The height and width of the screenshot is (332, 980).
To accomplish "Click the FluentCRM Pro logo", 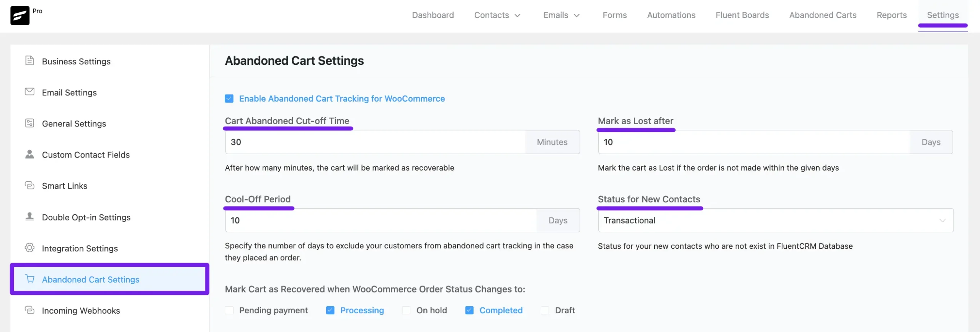I will 20,15.
